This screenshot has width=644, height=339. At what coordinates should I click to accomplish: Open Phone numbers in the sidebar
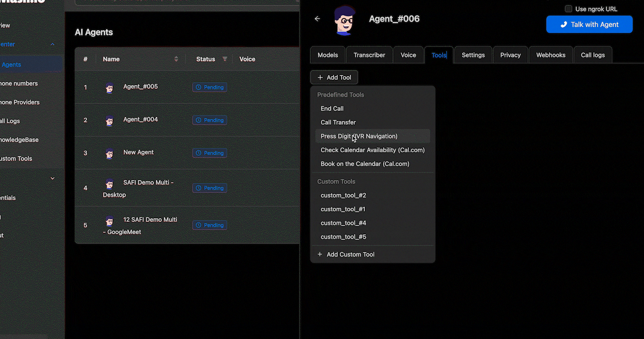(x=19, y=83)
